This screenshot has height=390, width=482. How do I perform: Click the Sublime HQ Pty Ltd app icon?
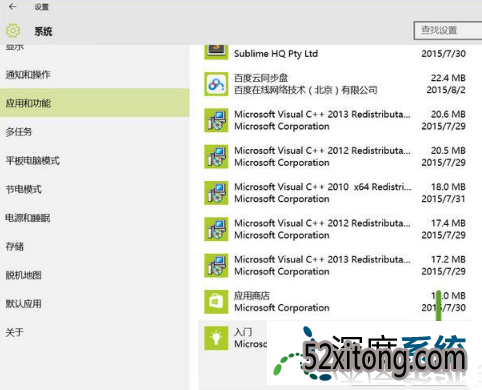pos(216,52)
